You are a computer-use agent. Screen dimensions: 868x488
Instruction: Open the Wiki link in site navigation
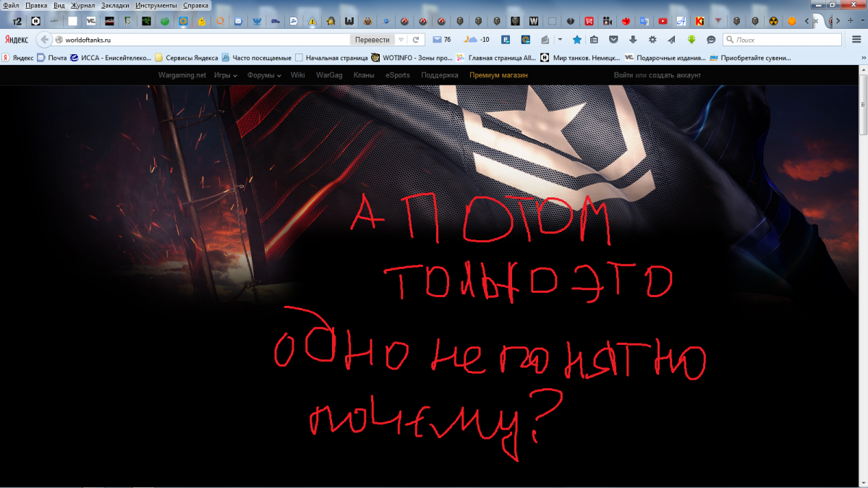click(x=297, y=75)
